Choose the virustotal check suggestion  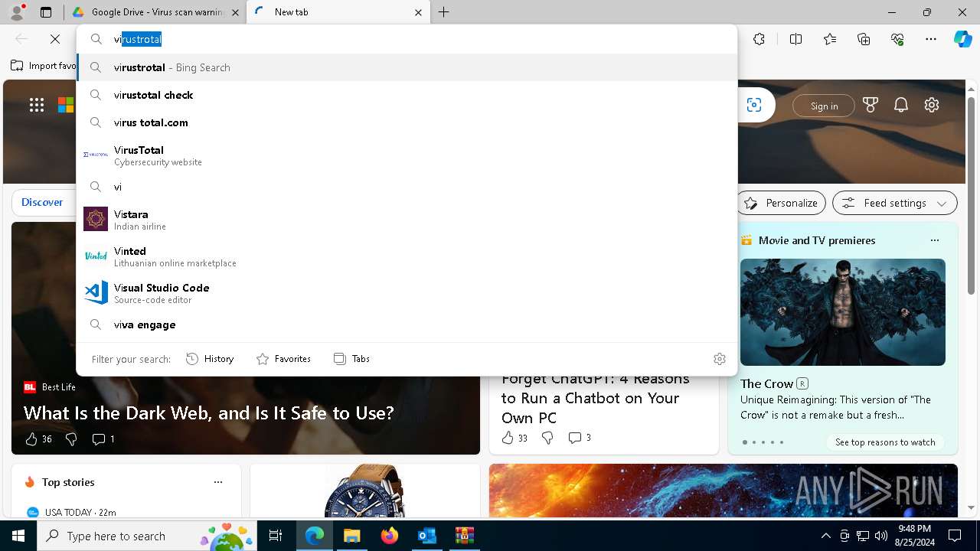pos(407,95)
